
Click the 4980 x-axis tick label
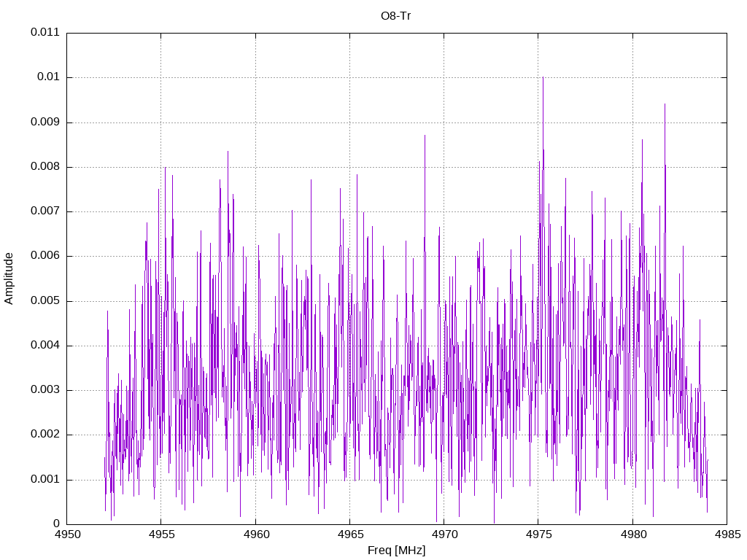(634, 534)
